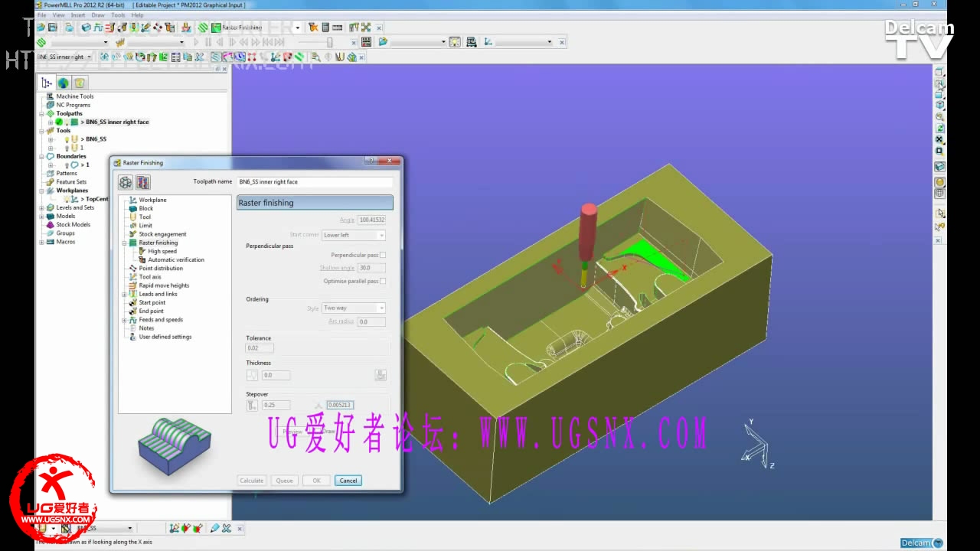
Task: Expand the Models tree node
Action: (x=41, y=216)
